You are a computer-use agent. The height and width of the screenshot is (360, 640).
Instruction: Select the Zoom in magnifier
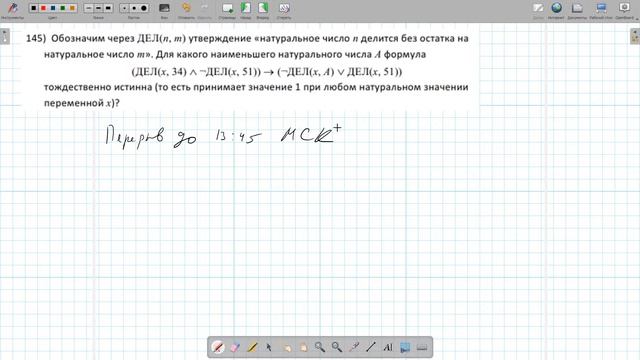(320, 347)
